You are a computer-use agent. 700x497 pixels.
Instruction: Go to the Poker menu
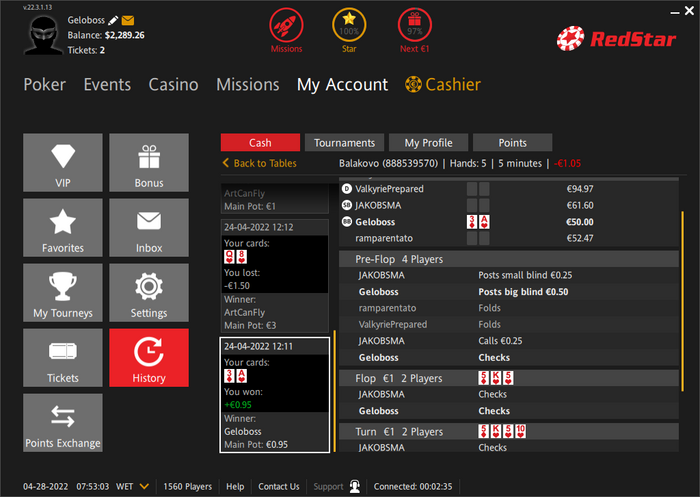(x=45, y=84)
